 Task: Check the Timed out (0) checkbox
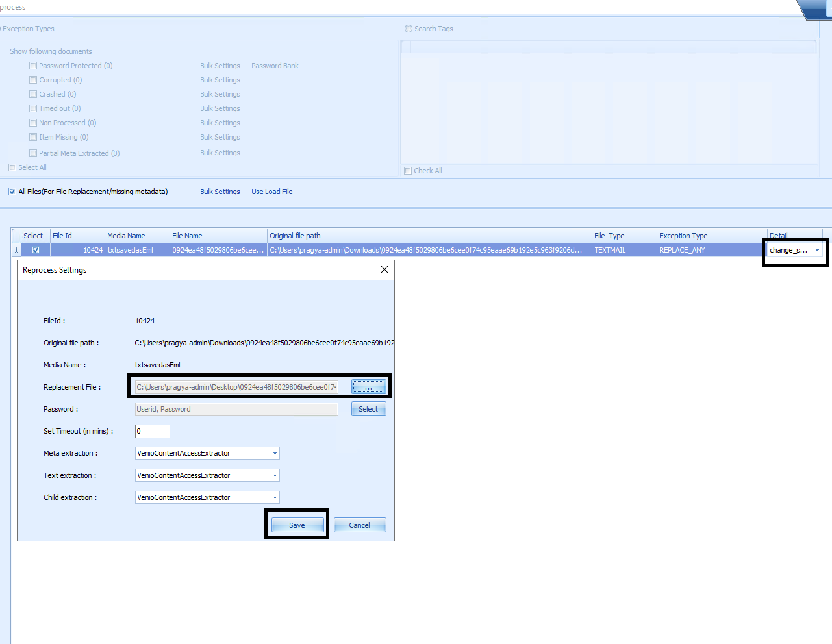33,108
